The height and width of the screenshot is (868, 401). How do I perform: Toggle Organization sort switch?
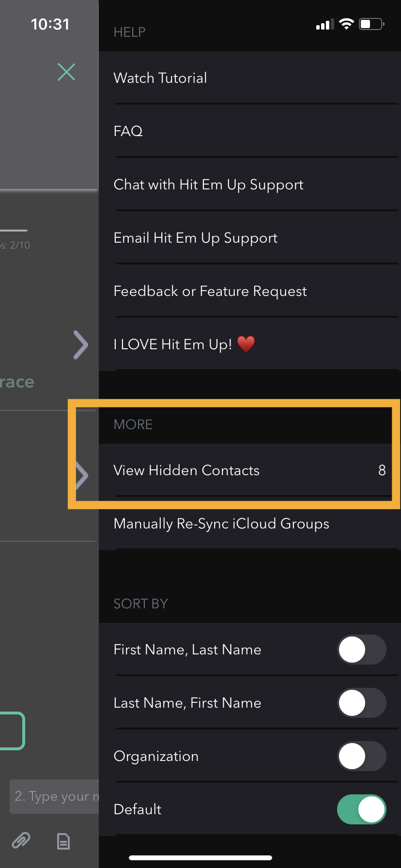[361, 756]
